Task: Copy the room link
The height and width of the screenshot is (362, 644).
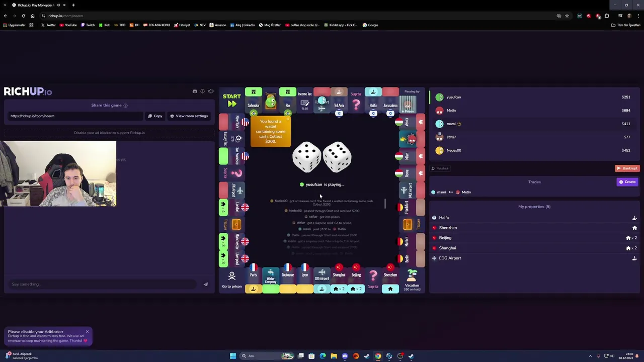Action: coord(155,116)
